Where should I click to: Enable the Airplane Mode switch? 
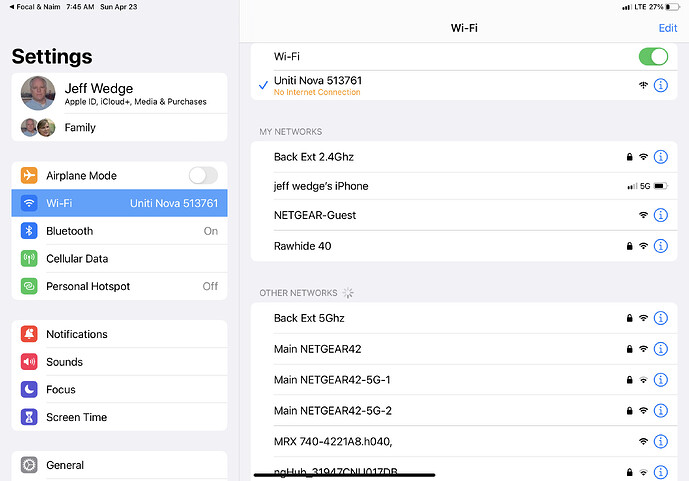click(203, 176)
